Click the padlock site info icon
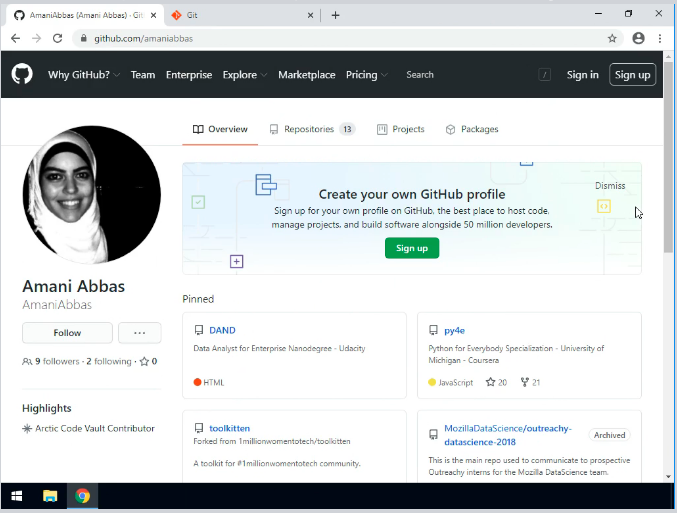677x513 pixels. click(84, 38)
